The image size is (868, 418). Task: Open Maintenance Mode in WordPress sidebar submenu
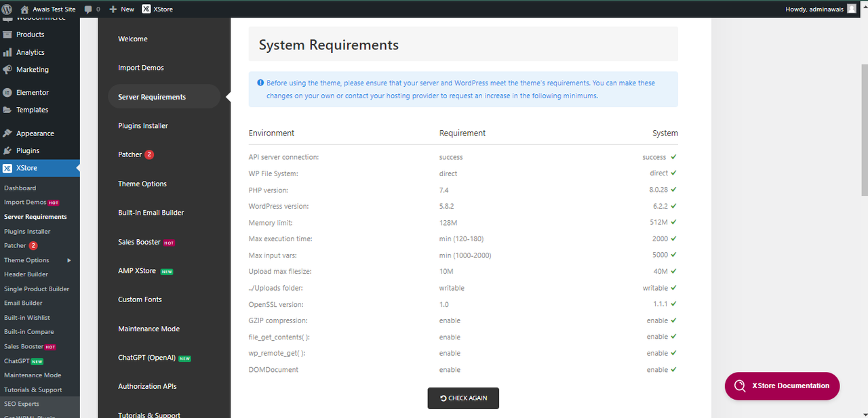(33, 375)
